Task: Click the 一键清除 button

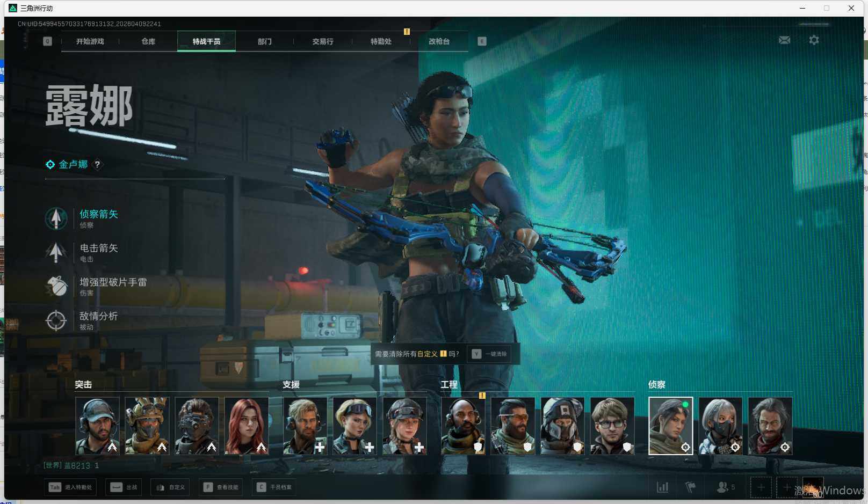Action: pos(490,354)
